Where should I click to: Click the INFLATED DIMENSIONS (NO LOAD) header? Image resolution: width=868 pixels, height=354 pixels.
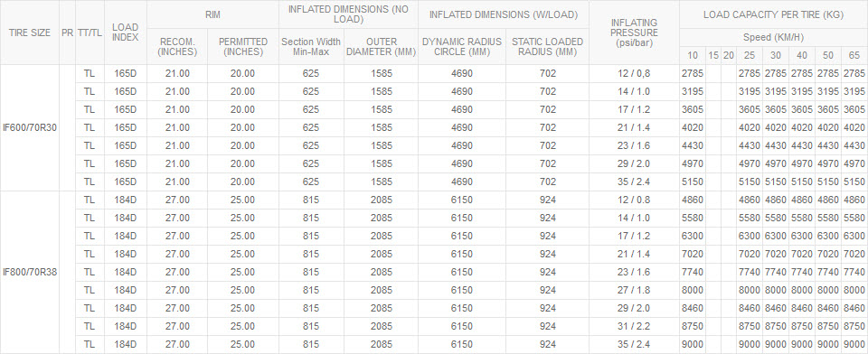coord(348,15)
